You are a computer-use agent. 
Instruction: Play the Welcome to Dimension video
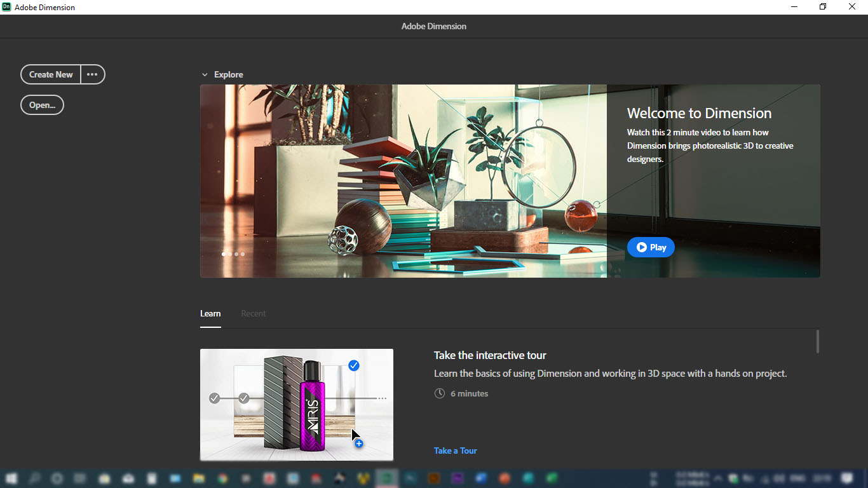[x=651, y=247]
